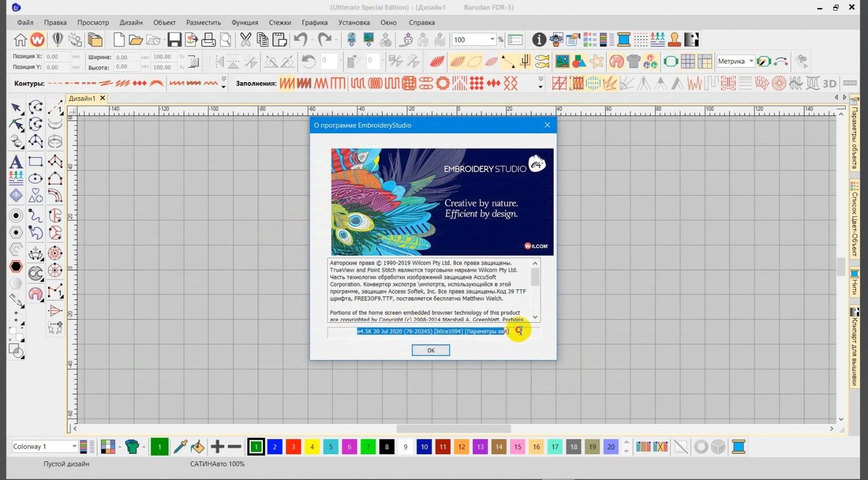Image resolution: width=868 pixels, height=480 pixels.
Task: Open Design Information black info icon
Action: [x=539, y=40]
